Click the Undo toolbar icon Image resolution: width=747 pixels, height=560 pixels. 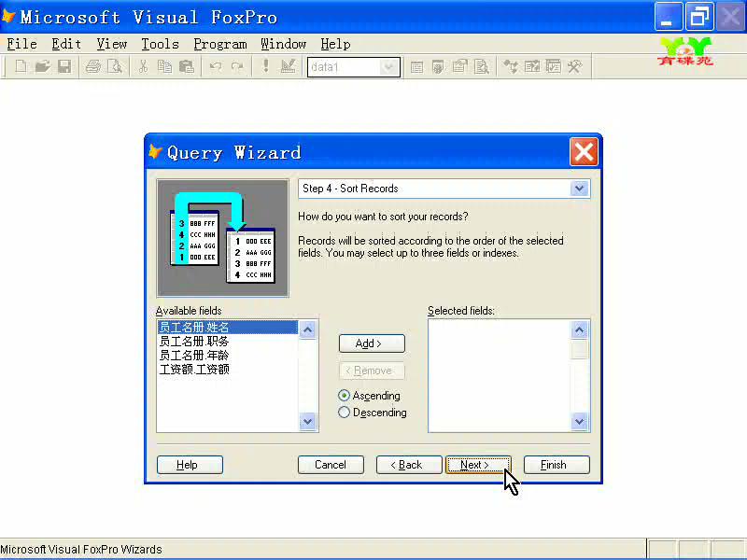pyautogui.click(x=216, y=66)
